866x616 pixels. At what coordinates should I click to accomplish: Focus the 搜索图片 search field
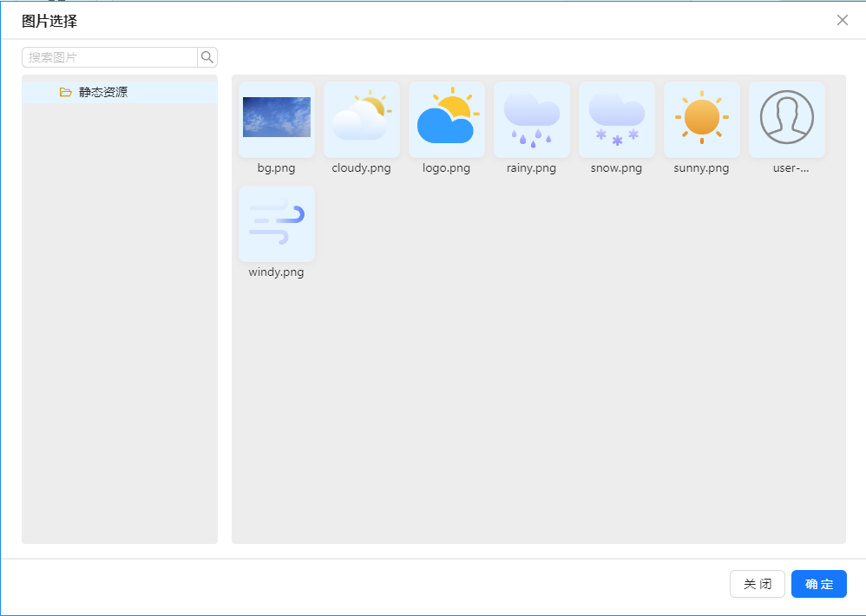[x=110, y=57]
